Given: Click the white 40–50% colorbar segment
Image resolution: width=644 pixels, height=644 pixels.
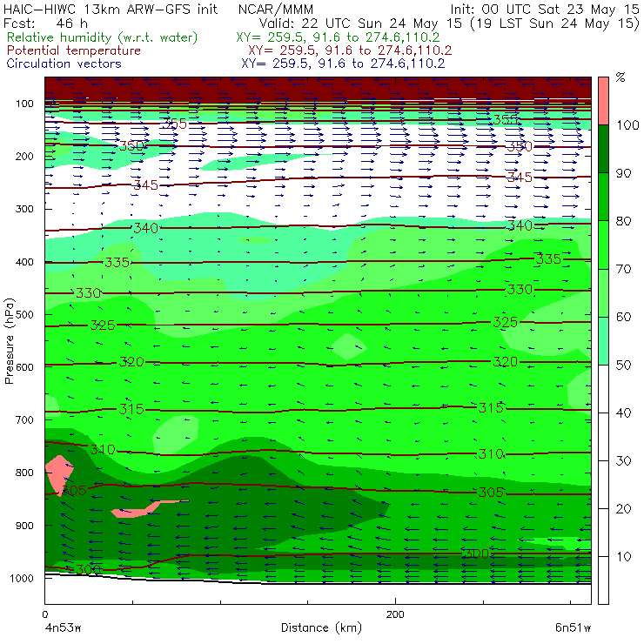Looking at the screenshot, I should [603, 388].
